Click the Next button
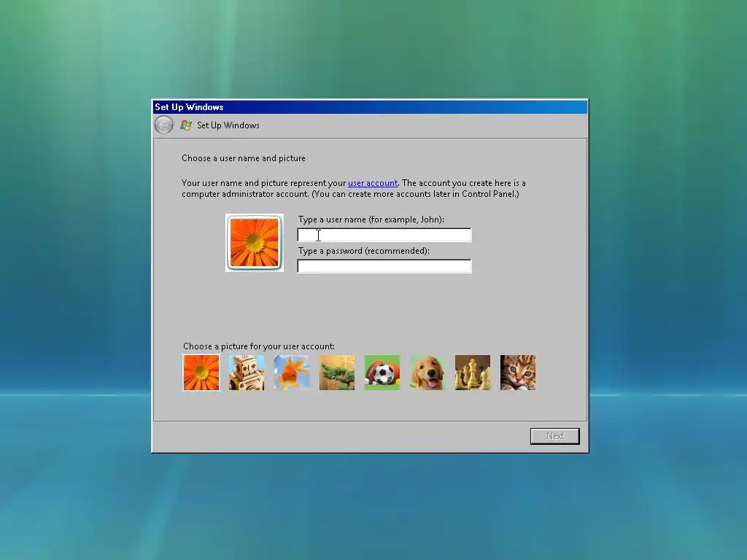747x560 pixels. point(555,436)
